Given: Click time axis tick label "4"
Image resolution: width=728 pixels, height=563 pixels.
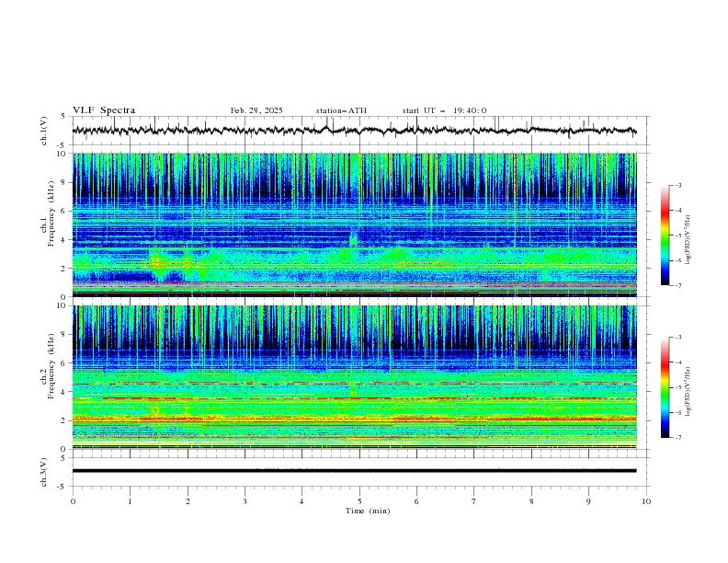Looking at the screenshot, I should tap(302, 501).
